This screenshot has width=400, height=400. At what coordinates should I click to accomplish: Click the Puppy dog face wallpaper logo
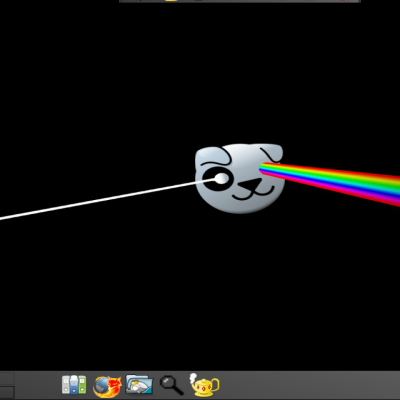[x=239, y=178]
